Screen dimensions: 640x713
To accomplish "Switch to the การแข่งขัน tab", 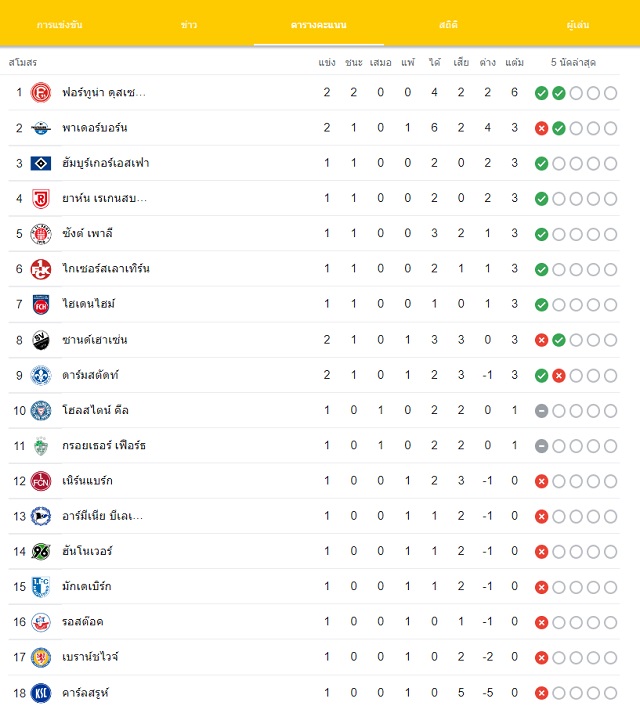I will click(60, 25).
